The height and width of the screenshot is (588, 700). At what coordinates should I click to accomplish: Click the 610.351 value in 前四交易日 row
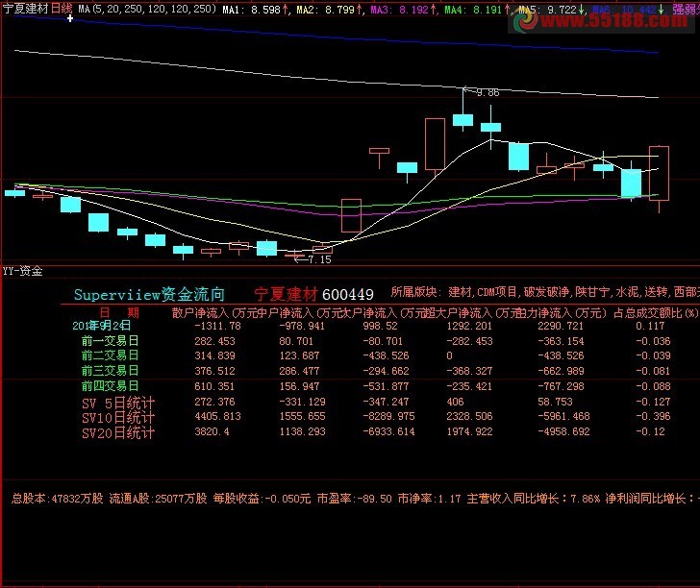pyautogui.click(x=214, y=386)
